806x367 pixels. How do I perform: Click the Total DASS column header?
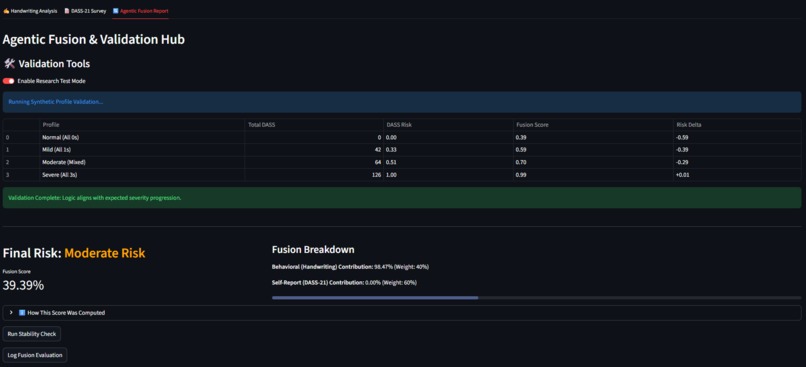tap(314, 125)
